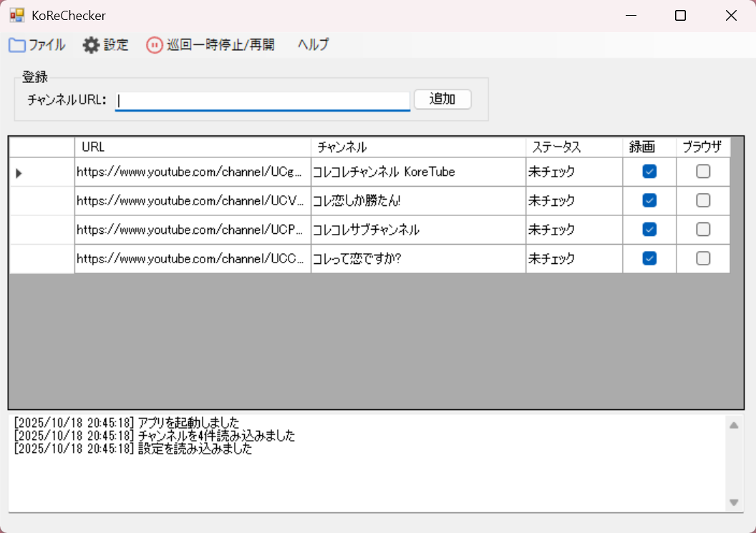Image resolution: width=756 pixels, height=533 pixels.
Task: Toggle 録画 for コレ恋しか勝たん!
Action: (x=648, y=200)
